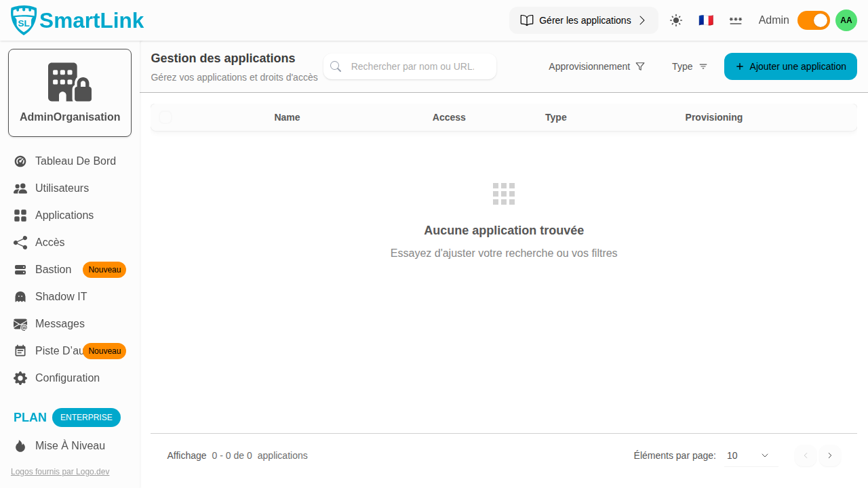The height and width of the screenshot is (488, 868).
Task: Check the select-all checkbox in table header
Action: [165, 117]
